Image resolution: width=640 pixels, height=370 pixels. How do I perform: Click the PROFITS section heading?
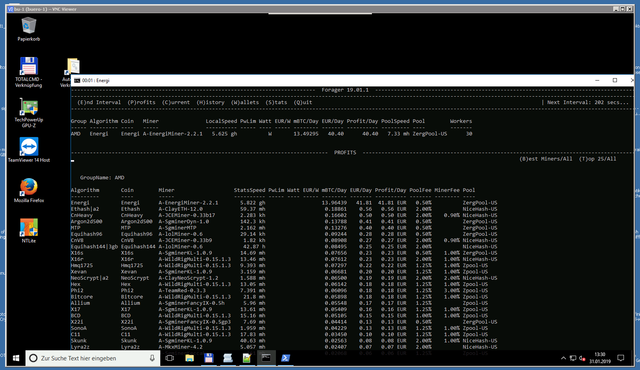pos(345,153)
